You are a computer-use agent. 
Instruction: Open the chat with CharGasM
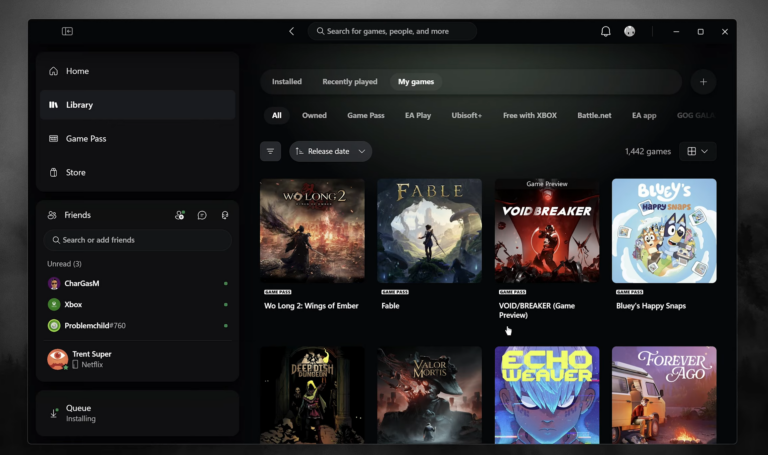coord(138,284)
